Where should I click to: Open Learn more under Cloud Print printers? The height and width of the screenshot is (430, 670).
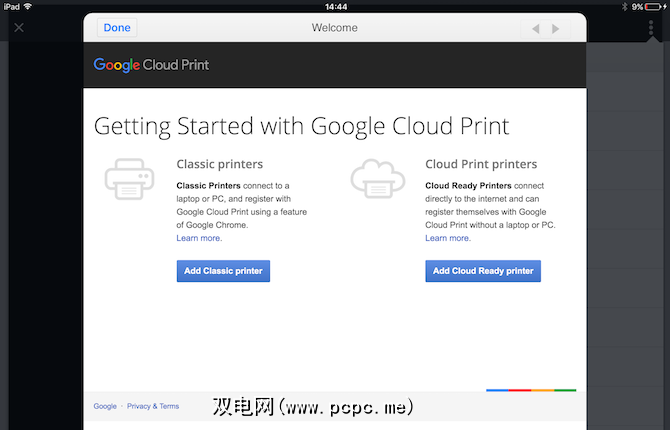(x=448, y=238)
